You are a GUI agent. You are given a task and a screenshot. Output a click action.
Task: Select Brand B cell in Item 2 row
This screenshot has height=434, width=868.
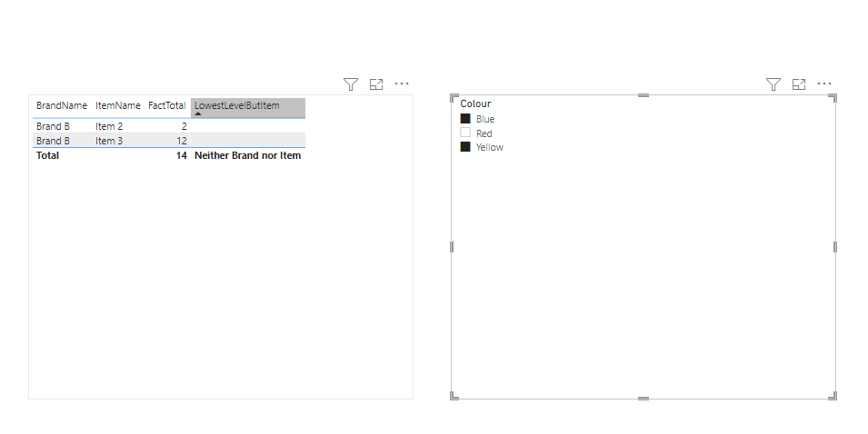pos(53,126)
